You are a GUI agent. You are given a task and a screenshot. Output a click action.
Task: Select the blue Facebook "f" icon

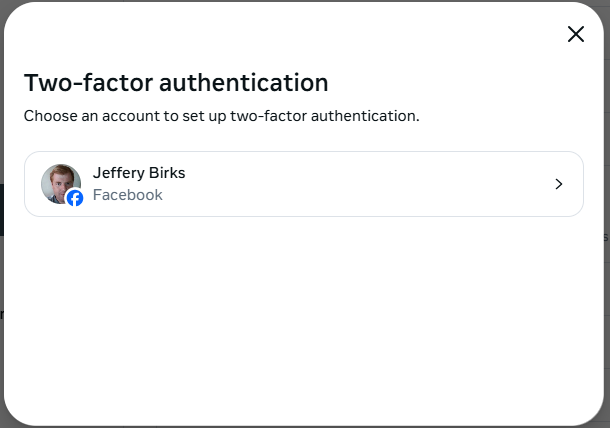tap(75, 198)
